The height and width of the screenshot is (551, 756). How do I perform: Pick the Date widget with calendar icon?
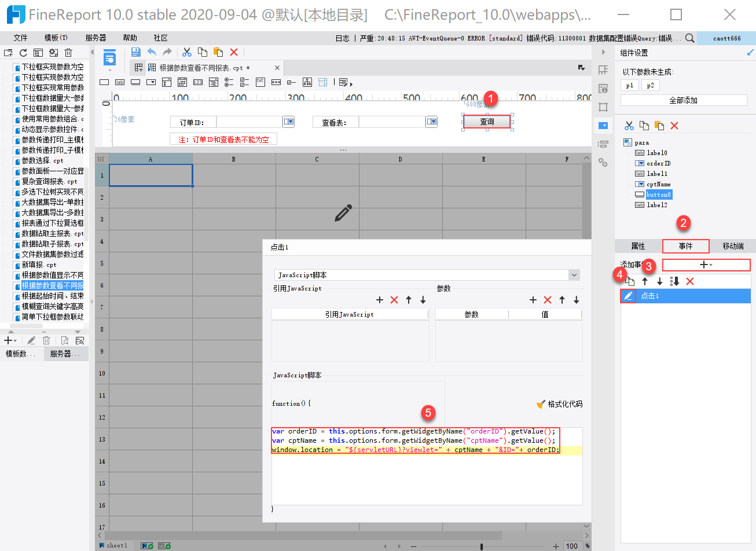click(182, 82)
